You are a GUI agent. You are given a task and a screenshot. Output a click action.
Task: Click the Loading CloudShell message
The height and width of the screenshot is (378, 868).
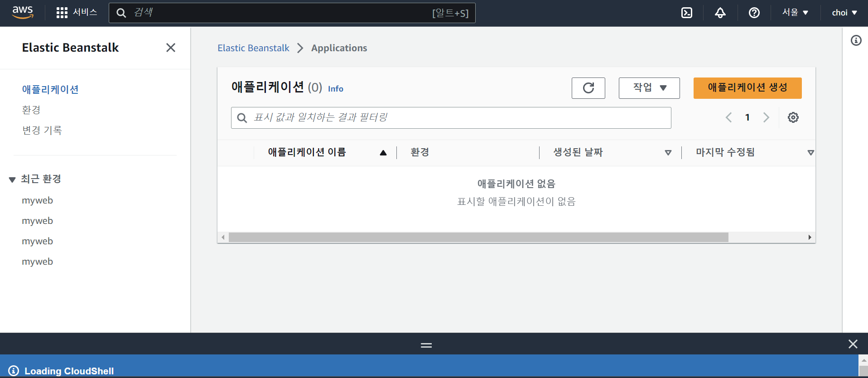(x=69, y=371)
